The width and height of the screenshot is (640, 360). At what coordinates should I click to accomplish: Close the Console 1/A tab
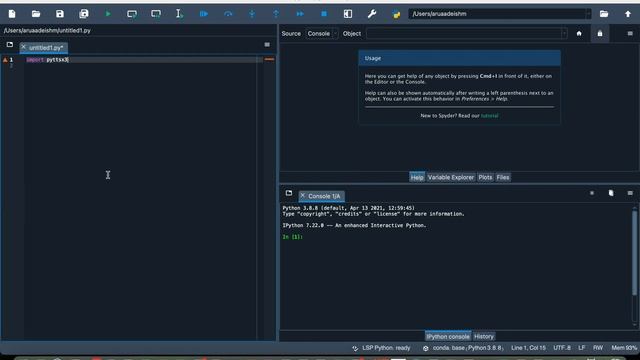302,196
